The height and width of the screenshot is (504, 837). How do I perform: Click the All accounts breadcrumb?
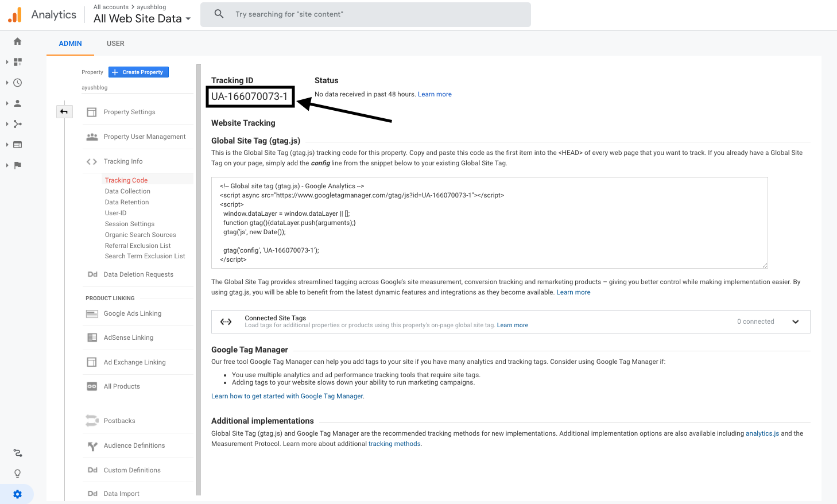[111, 7]
